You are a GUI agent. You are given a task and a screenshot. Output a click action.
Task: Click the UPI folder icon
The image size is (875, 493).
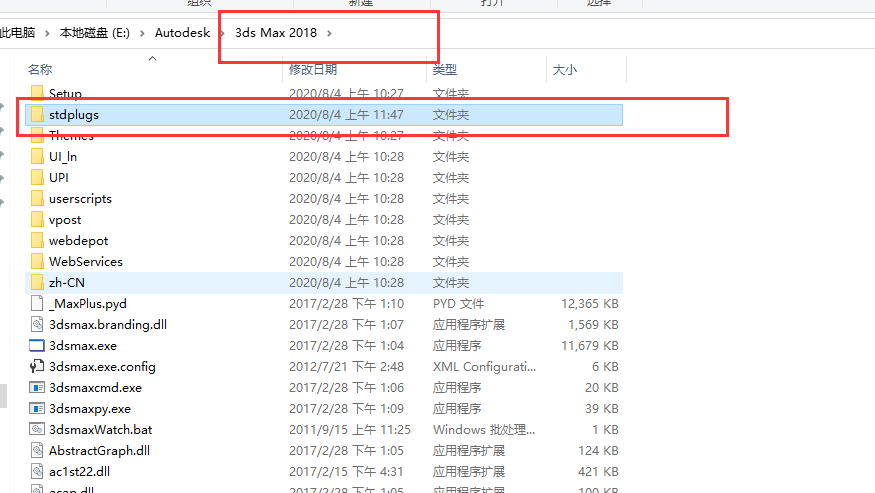coord(37,178)
